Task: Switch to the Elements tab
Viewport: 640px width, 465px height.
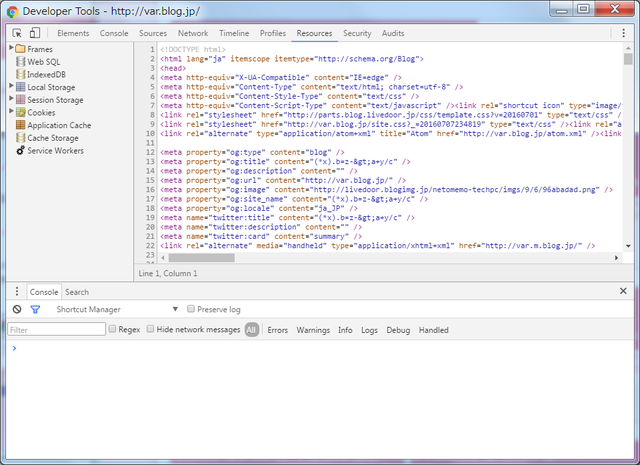Action: (73, 33)
